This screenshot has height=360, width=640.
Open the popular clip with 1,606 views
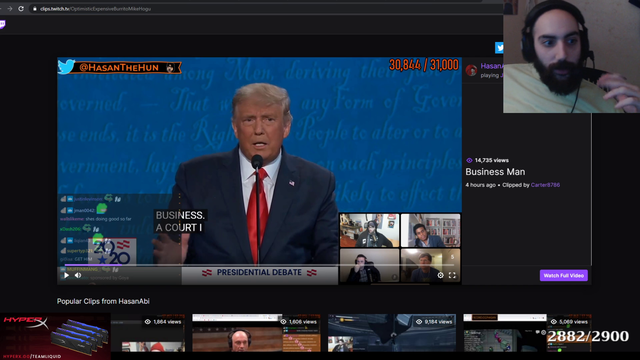click(x=256, y=333)
